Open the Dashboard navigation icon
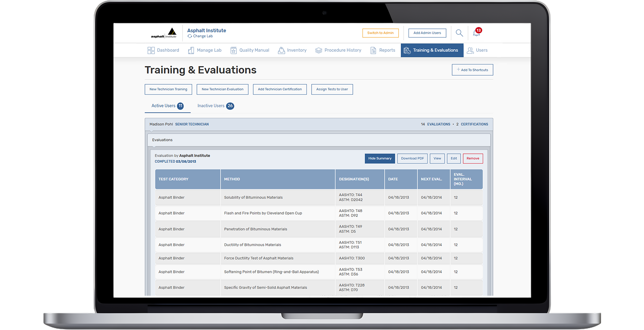Screen dimensions: 644x330 click(151, 50)
